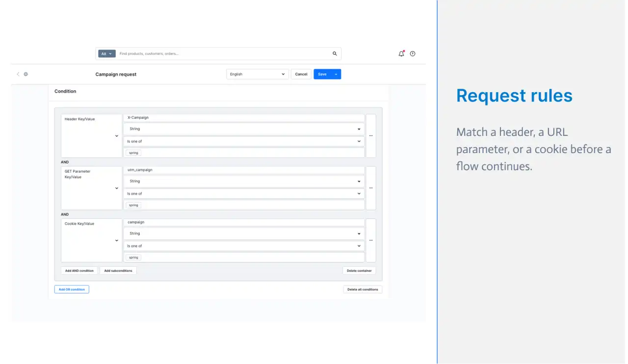Open the three-dot menu for Header Key/Value condition
Viewport: 628px width, 364px height.
pos(371,136)
